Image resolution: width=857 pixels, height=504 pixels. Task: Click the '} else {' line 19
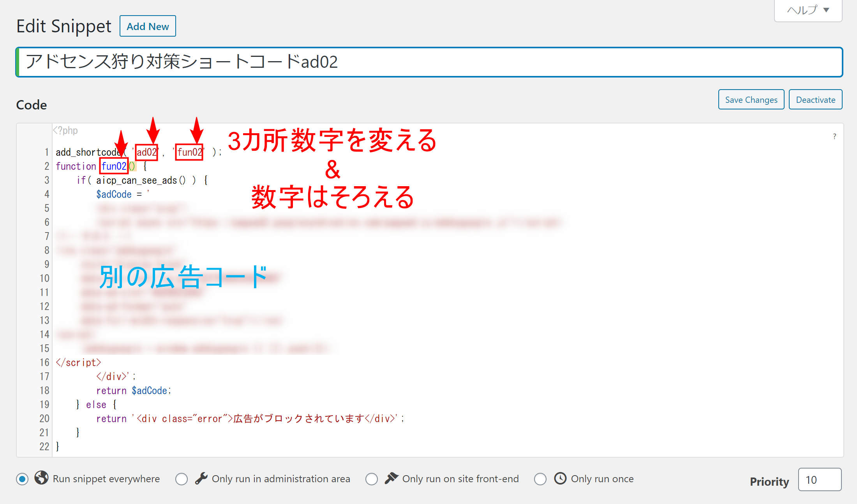pyautogui.click(x=96, y=404)
